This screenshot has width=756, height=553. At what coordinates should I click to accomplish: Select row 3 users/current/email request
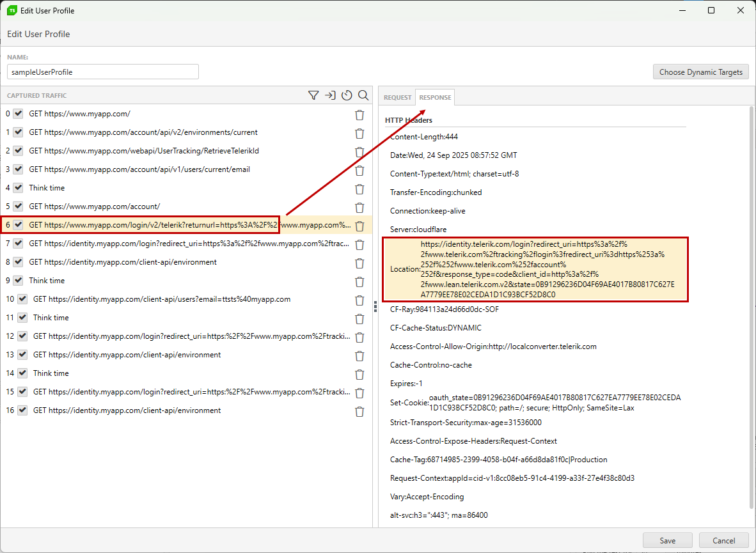[x=139, y=169]
